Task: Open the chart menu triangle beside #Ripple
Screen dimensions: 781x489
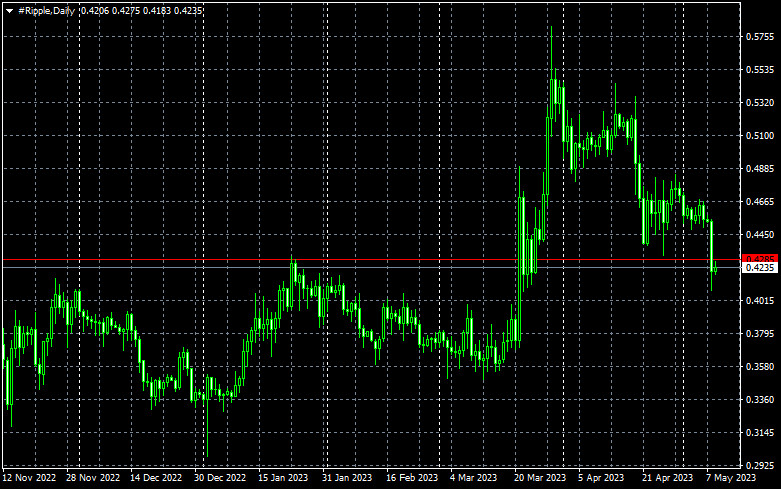Action: [9, 11]
